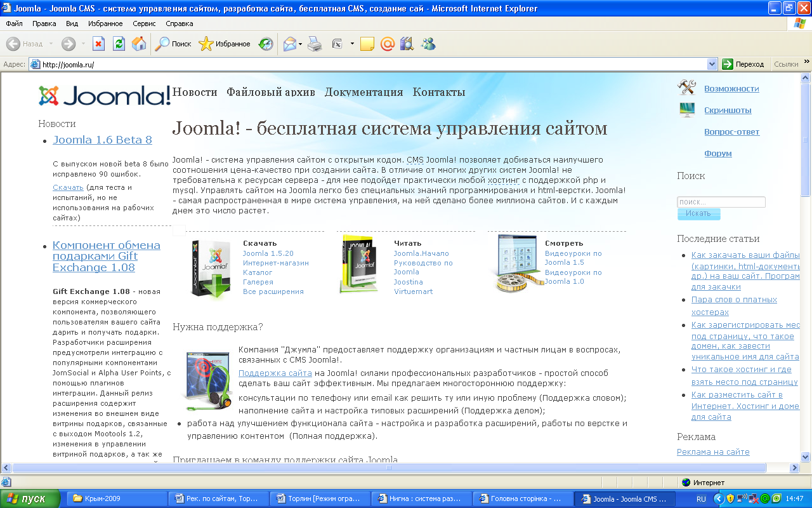Click the monitor icon beside Скриншоты
This screenshot has height=508, width=812.
coord(686,110)
